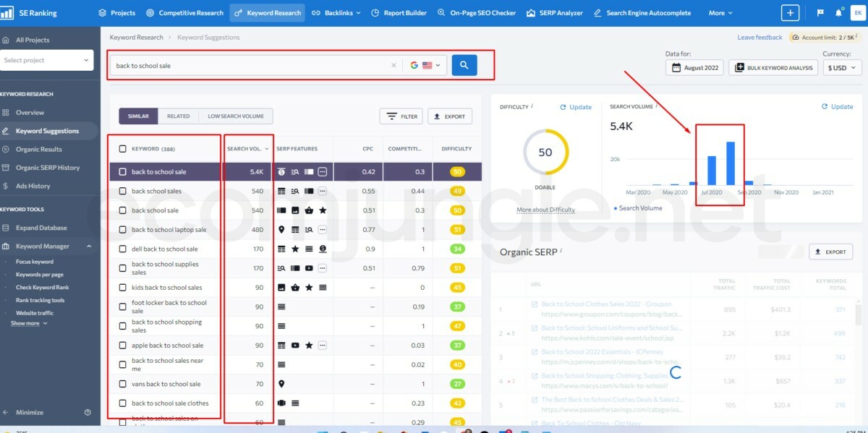
Task: Open the notifications bell icon
Action: (838, 13)
